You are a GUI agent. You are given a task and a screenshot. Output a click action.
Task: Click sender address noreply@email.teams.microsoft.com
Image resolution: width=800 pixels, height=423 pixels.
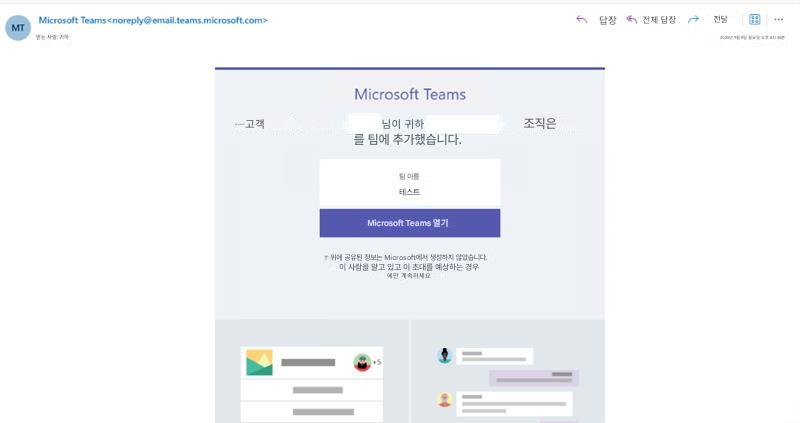[187, 20]
